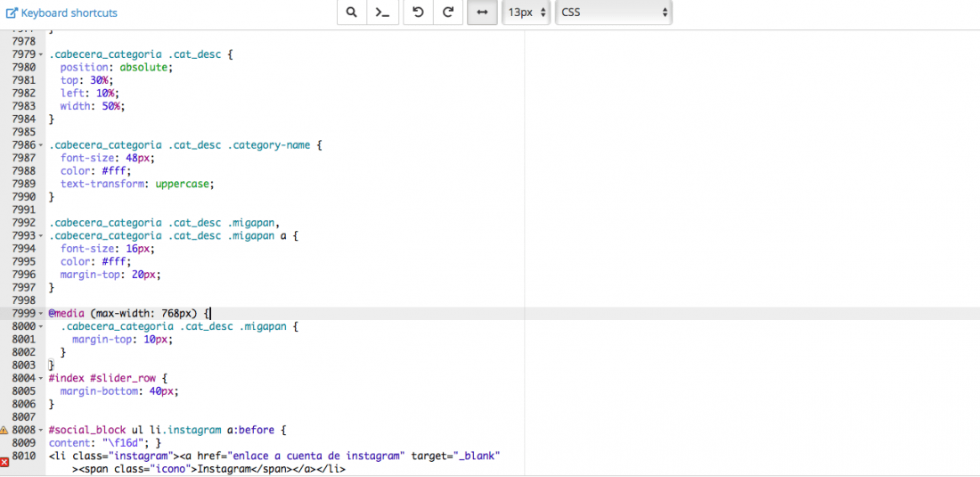Click the 'text-transform: uppercase;' line
Screen dimensions: 980x477
point(138,184)
